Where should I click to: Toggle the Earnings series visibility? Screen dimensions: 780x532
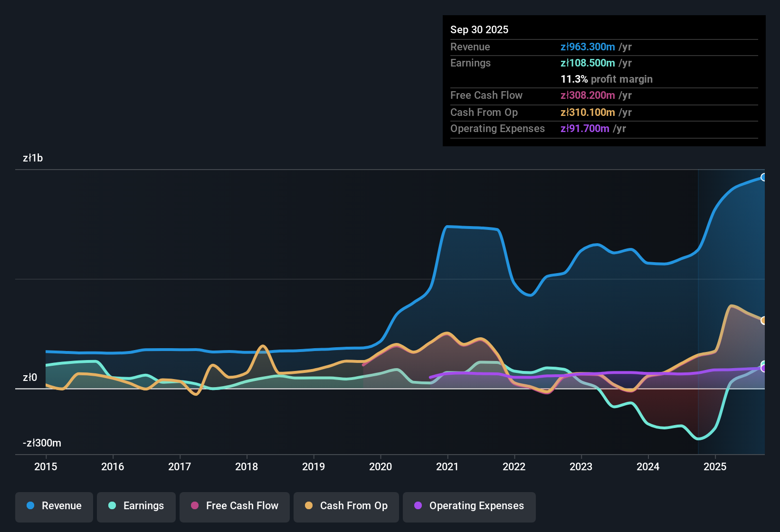136,506
